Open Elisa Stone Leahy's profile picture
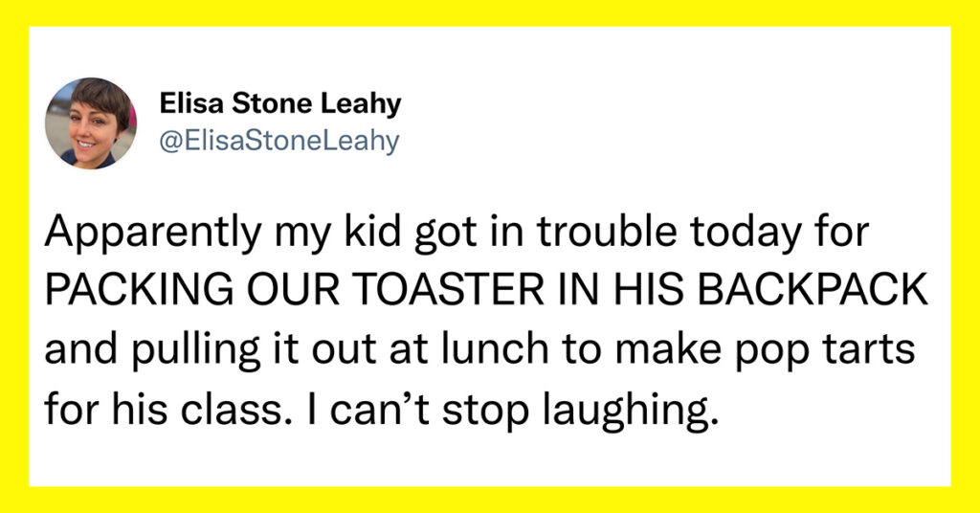980x513 pixels. click(91, 123)
